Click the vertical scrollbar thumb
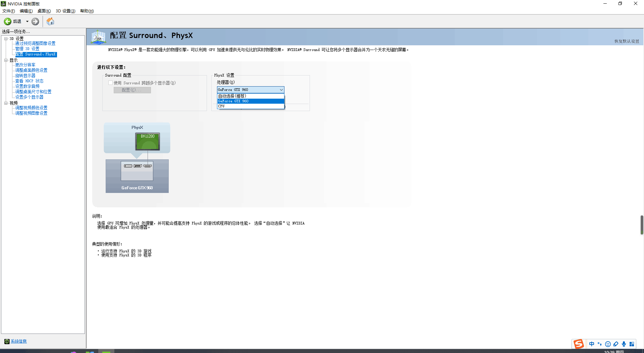Viewport: 644px width, 353px height. pyautogui.click(x=642, y=225)
